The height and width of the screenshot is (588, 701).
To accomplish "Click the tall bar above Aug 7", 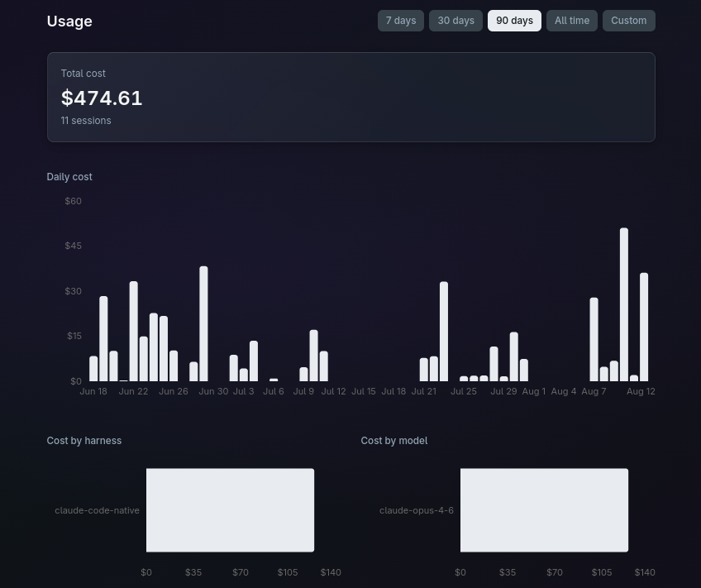I will point(594,339).
